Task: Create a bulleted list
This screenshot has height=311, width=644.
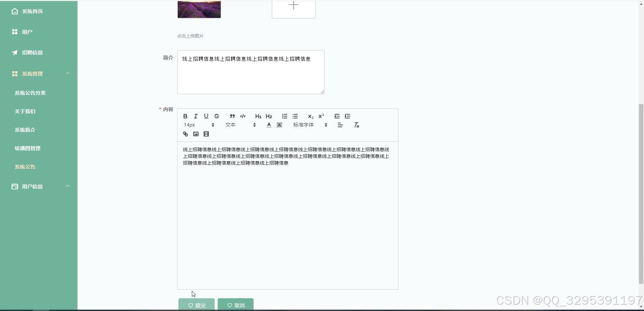Action: [x=295, y=116]
